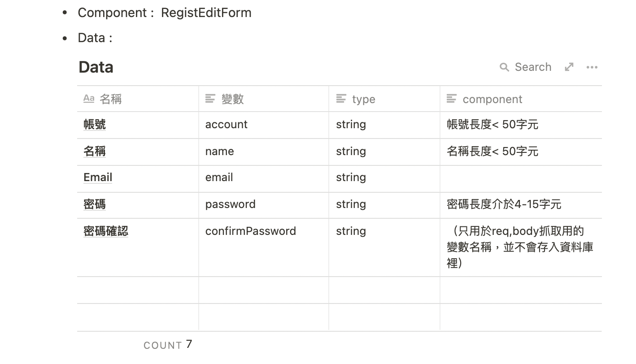The height and width of the screenshot is (364, 636).
Task: Select the 密碼長度介於4-15字元 cell
Action: coord(521,205)
